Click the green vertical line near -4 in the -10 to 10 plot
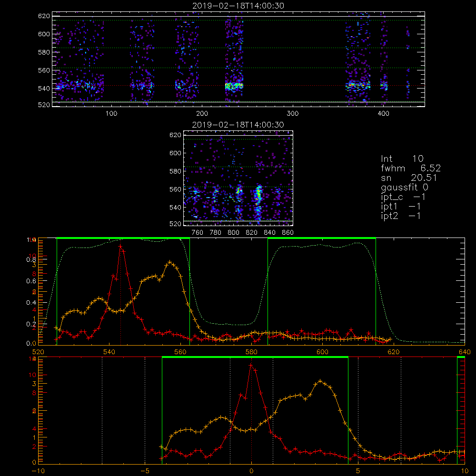The width and height of the screenshot is (476, 476). (162, 410)
